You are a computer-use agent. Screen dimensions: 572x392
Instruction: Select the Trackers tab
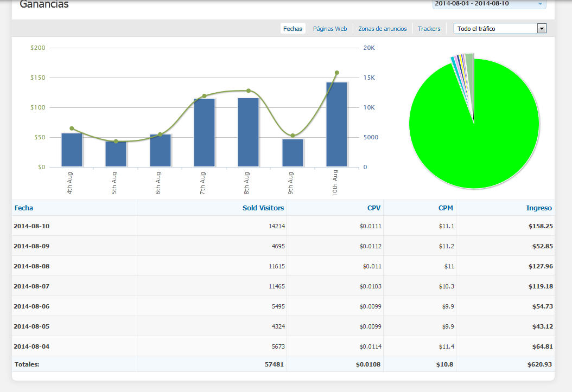click(x=429, y=28)
